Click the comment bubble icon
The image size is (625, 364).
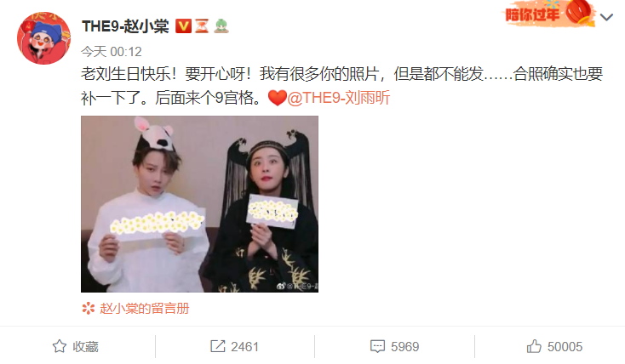377,346
